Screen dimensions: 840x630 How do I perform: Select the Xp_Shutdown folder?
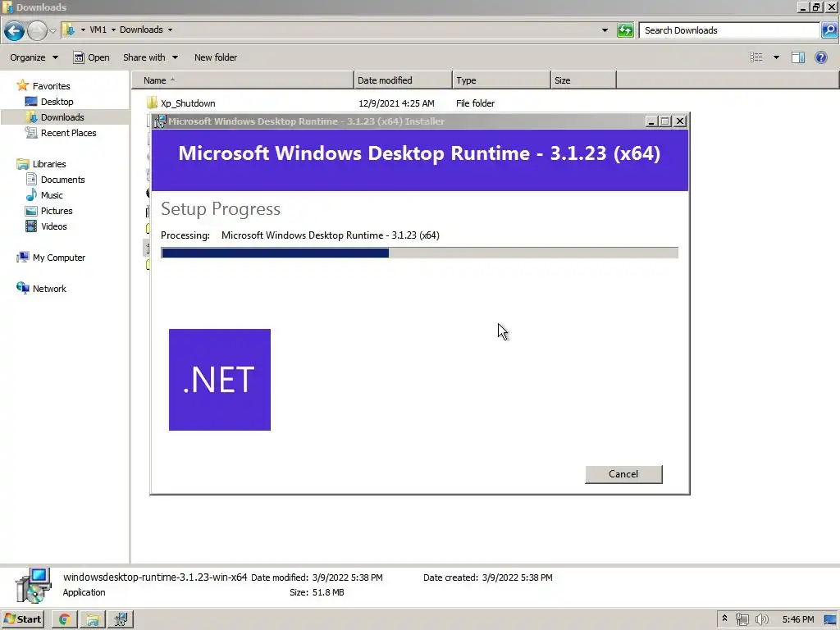[188, 103]
